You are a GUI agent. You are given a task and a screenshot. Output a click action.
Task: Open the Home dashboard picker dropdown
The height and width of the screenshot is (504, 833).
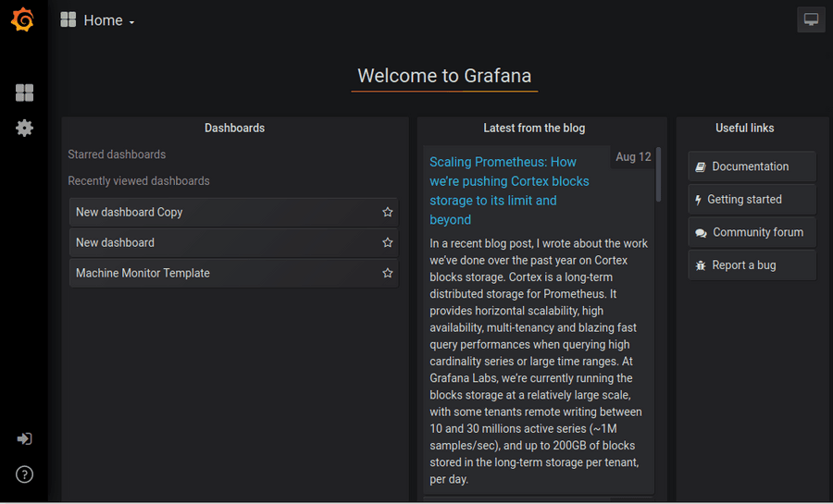click(x=109, y=20)
